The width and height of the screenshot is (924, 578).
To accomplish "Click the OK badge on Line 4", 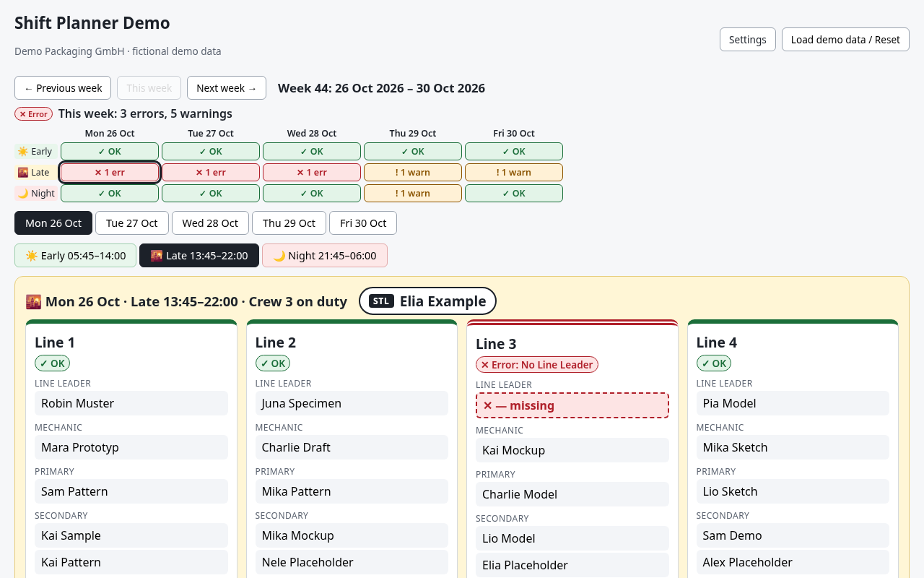I will click(714, 363).
